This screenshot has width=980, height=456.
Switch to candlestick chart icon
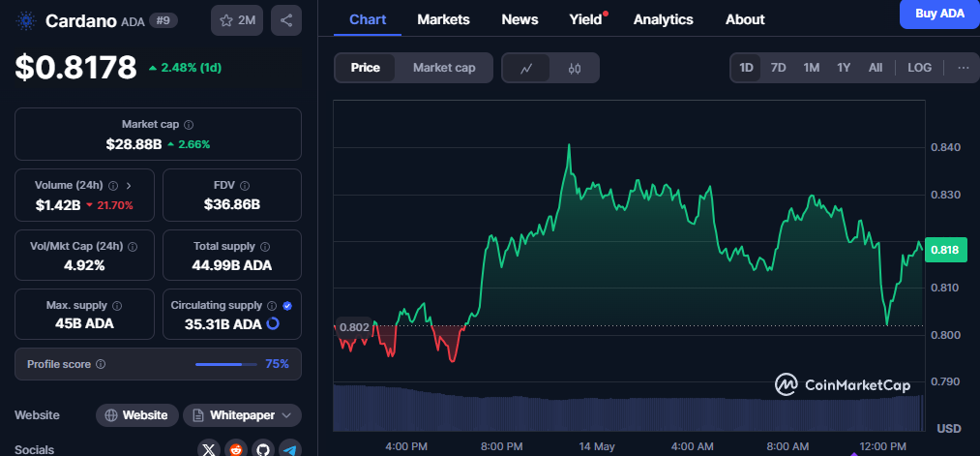pos(575,68)
